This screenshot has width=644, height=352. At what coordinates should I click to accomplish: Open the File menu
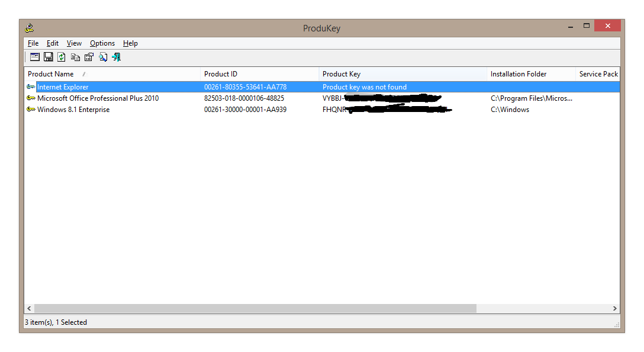33,43
